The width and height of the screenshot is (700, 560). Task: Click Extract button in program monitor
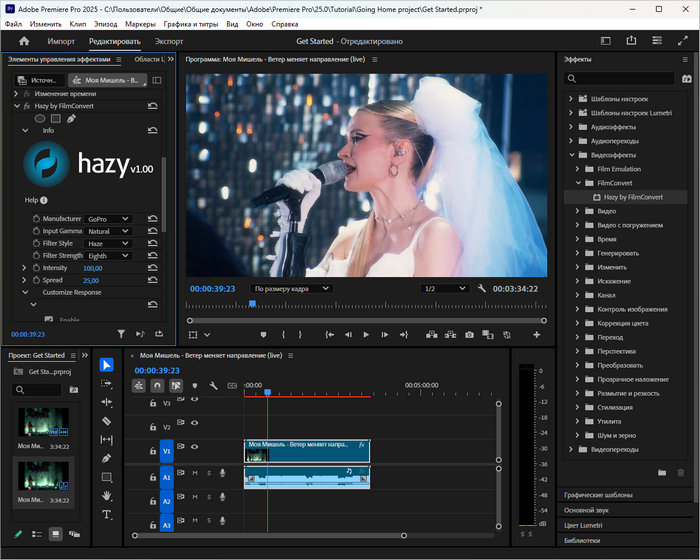[x=450, y=334]
